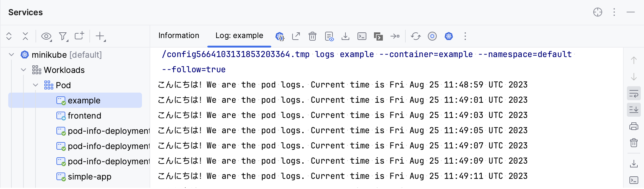Toggle Soft-Wrap in log gutter
This screenshot has height=189, width=644.
coord(634,93)
